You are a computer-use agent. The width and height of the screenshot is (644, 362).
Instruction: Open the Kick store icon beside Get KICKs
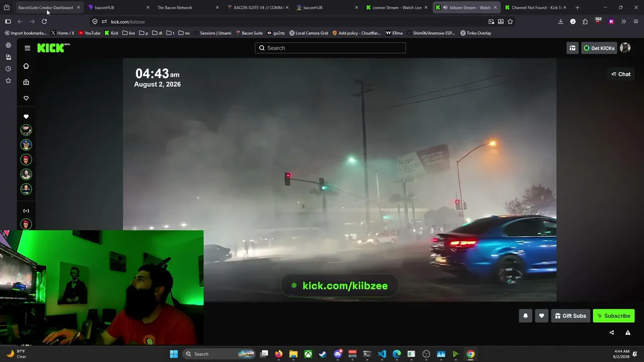pyautogui.click(x=573, y=48)
